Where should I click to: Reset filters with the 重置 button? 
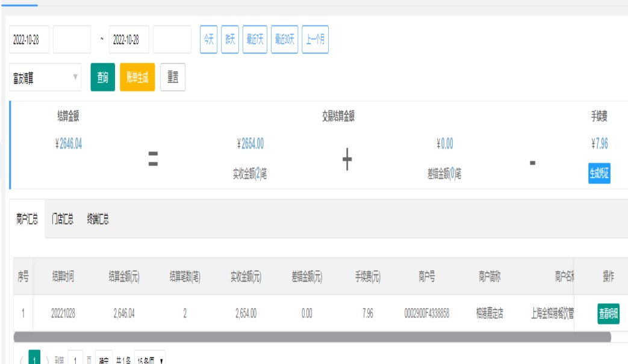[x=173, y=78]
